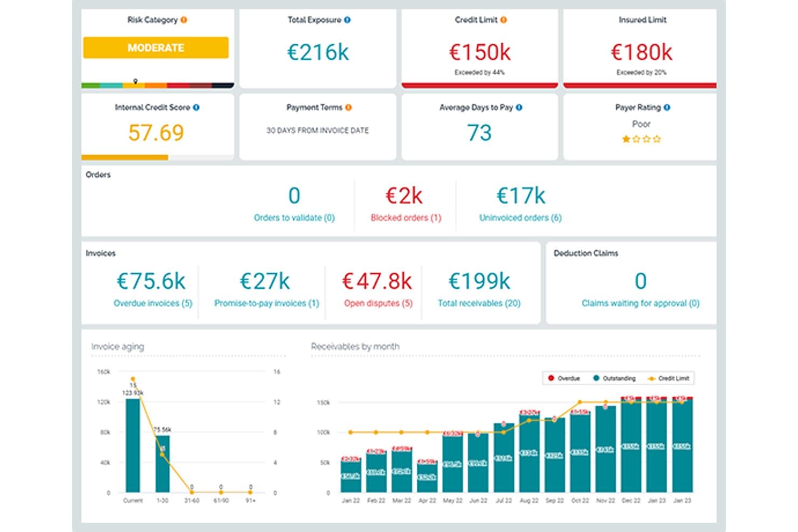Show the Internal Credit Score info tooltip icon
The width and height of the screenshot is (798, 532).
click(196, 107)
